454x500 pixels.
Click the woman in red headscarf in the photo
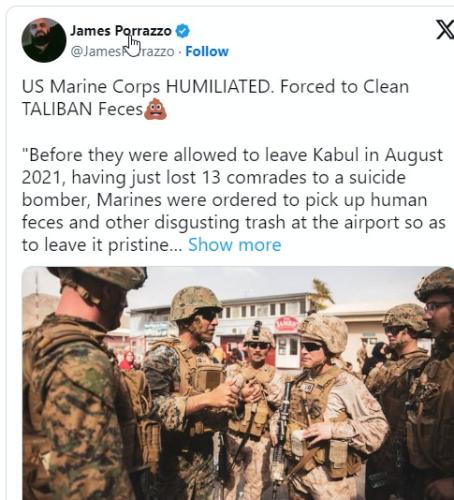click(127, 360)
